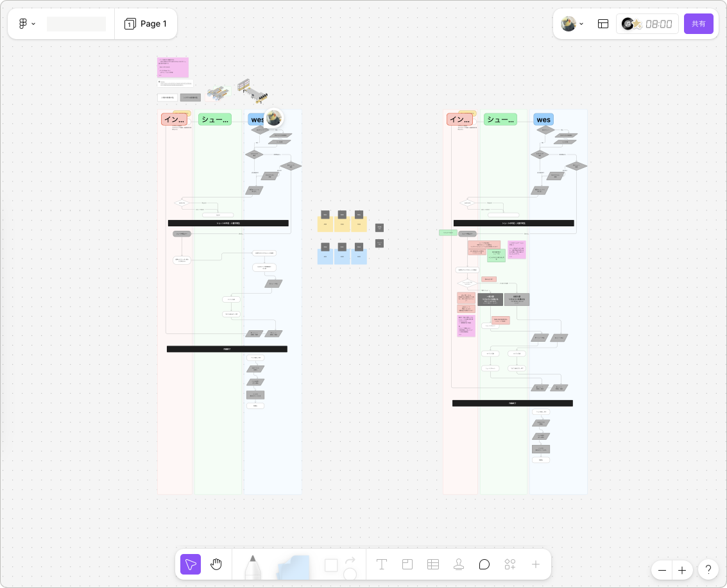Open the Page 1 pages list
The image size is (727, 588).
coord(146,24)
